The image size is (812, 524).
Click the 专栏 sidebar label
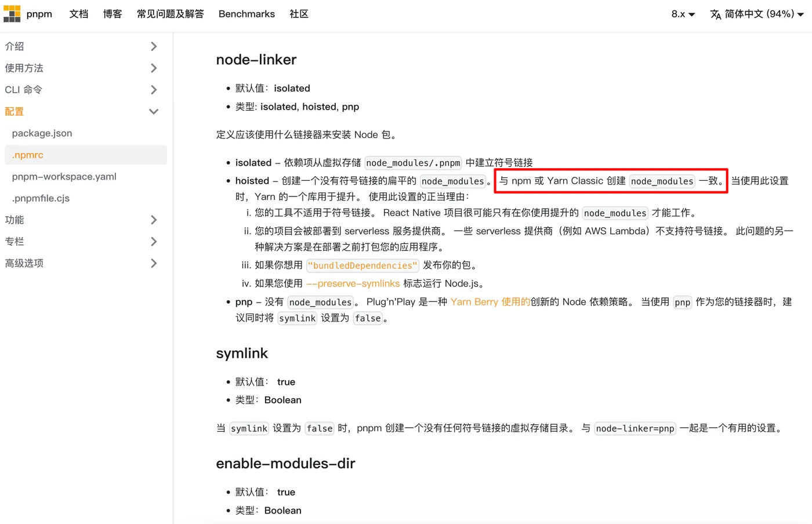[14, 242]
